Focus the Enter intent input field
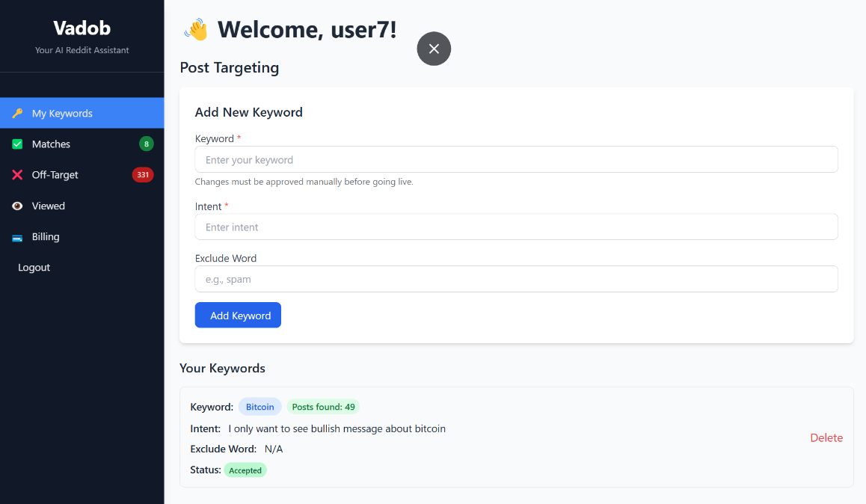This screenshot has height=504, width=866. [517, 227]
